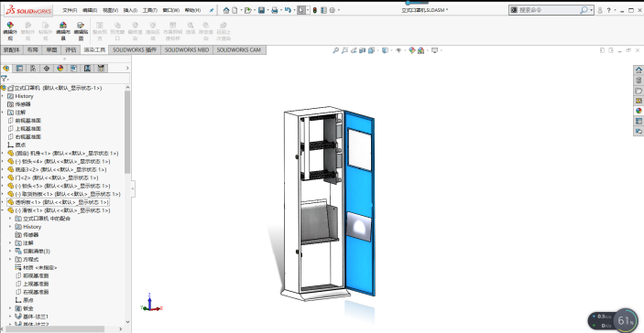Viewport: 644px width, 333px height.
Task: Select the 底座3<2> component in tree
Action: pos(56,169)
